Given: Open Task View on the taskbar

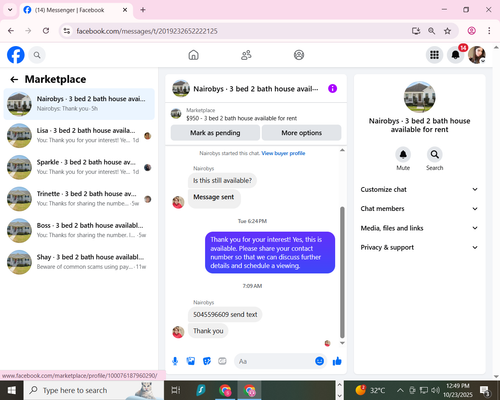Looking at the screenshot, I should point(176,390).
